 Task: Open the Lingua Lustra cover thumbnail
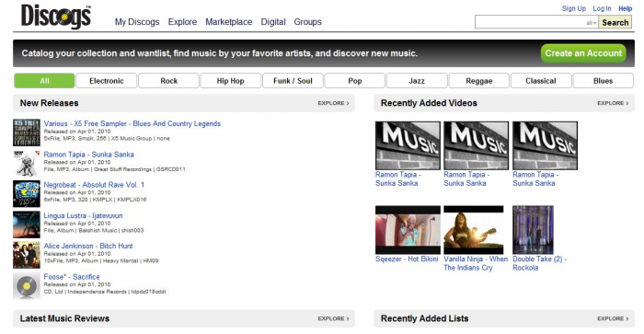pyautogui.click(x=27, y=225)
